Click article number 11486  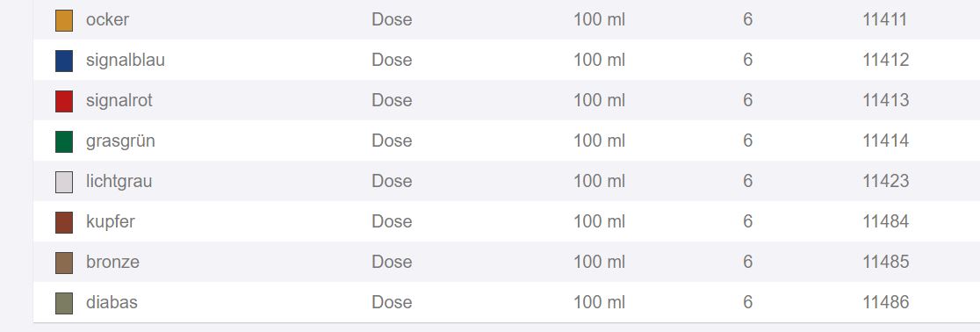pyautogui.click(x=886, y=302)
